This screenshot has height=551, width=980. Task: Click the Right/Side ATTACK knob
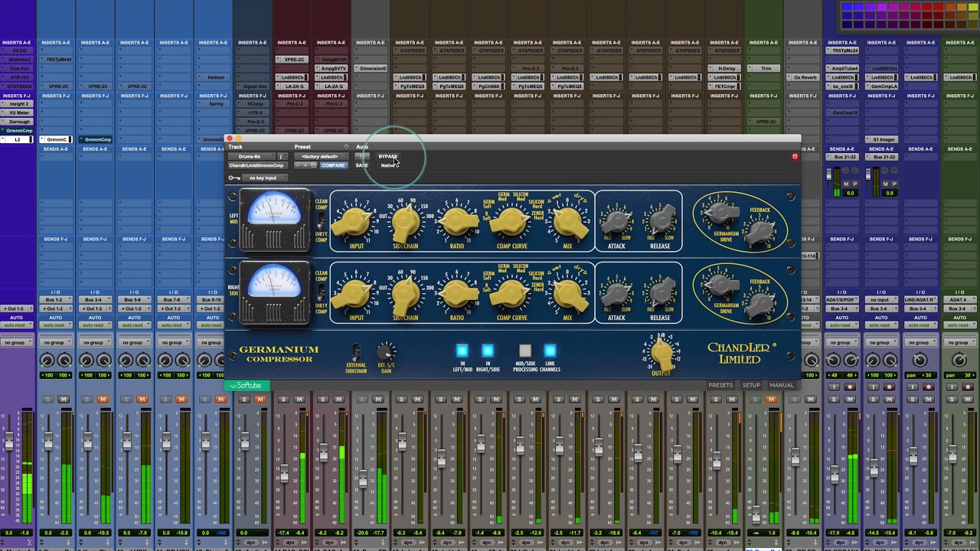click(x=616, y=292)
